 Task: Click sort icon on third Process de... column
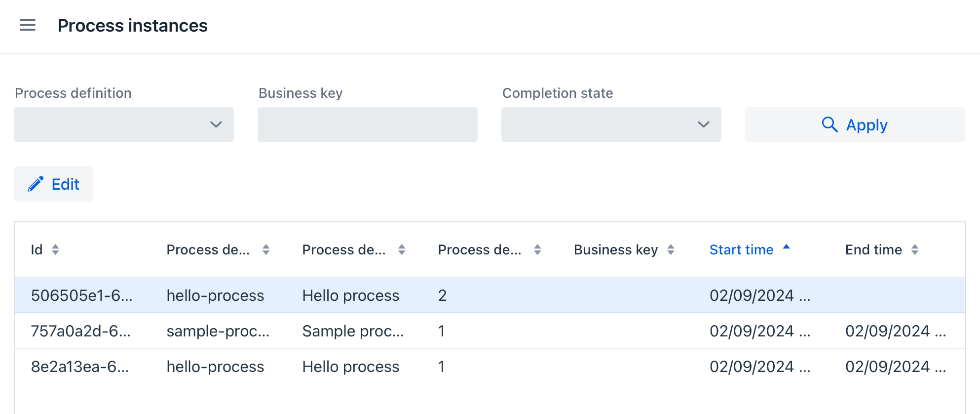pyautogui.click(x=537, y=250)
